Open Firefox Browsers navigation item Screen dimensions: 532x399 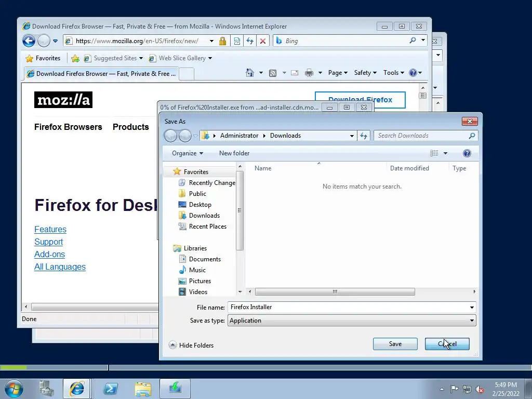coord(68,127)
